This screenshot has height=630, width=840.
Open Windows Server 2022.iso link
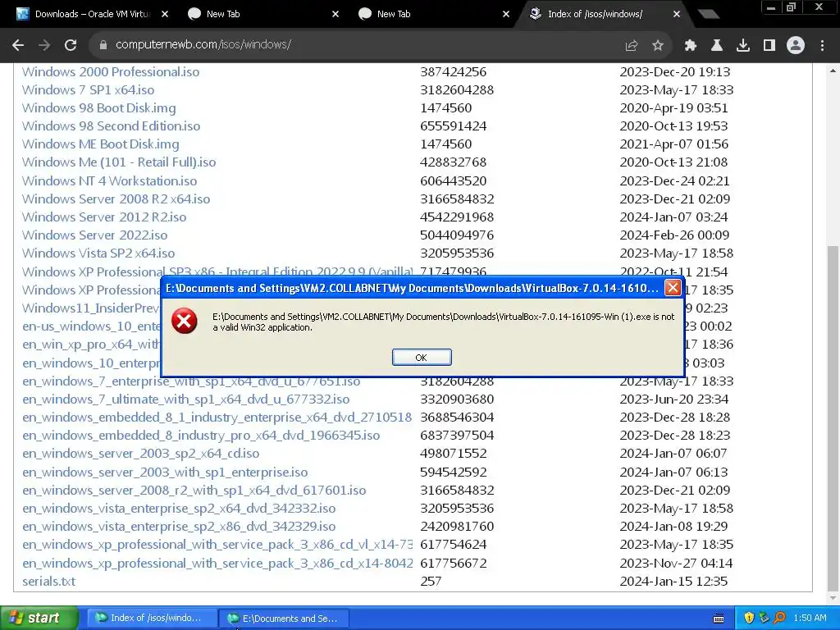[94, 235]
